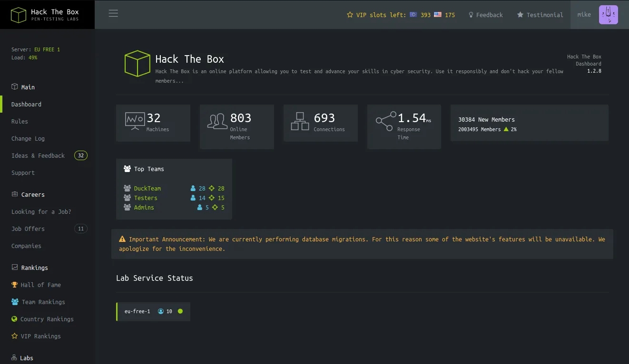
Task: Click the 803 Online Members count
Action: point(241,118)
